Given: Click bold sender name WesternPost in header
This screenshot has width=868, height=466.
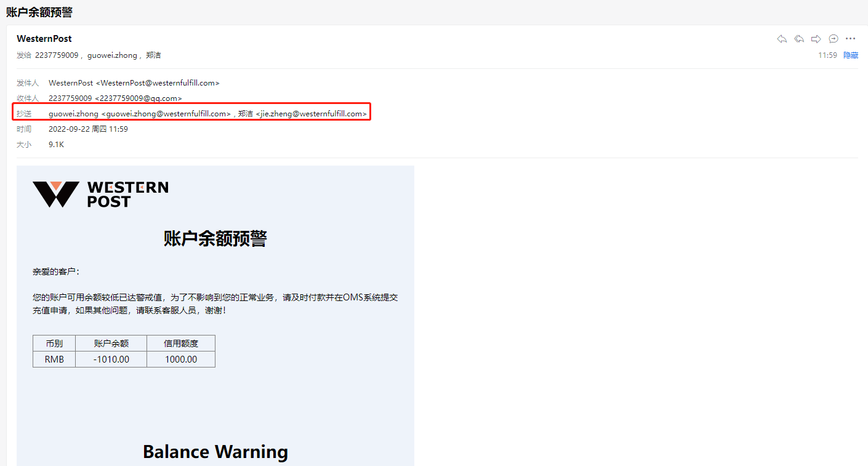Looking at the screenshot, I should [x=44, y=39].
